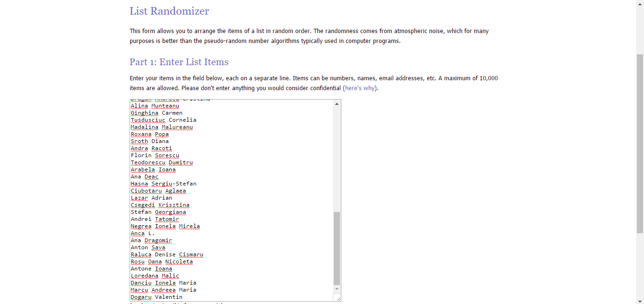This screenshot has height=304, width=644.
Task: Click on the "Anton Sava" line
Action: click(x=148, y=248)
